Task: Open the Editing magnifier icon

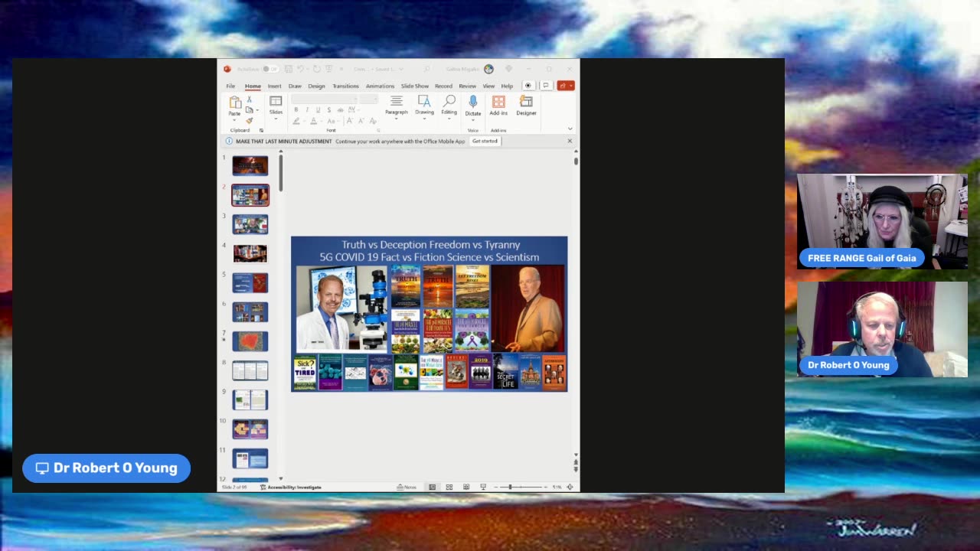Action: [x=449, y=101]
